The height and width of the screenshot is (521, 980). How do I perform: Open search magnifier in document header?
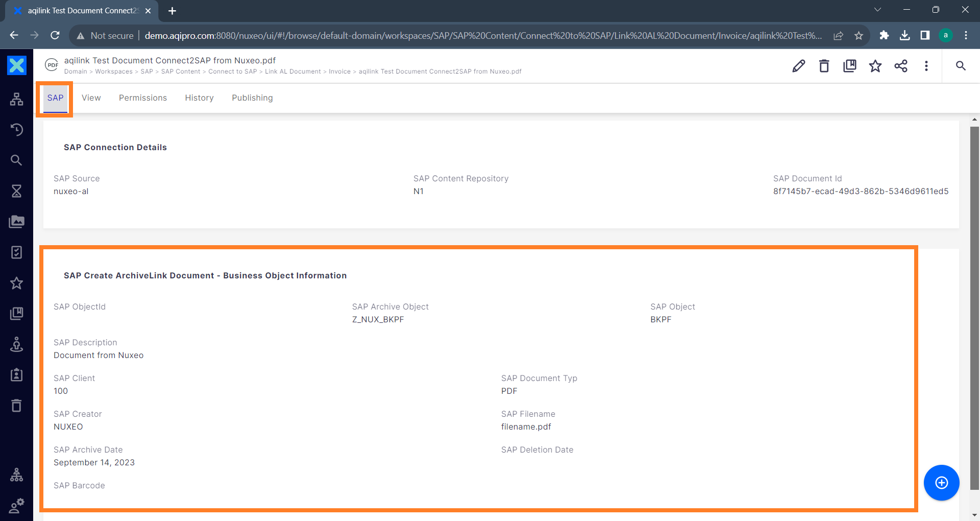coord(961,66)
